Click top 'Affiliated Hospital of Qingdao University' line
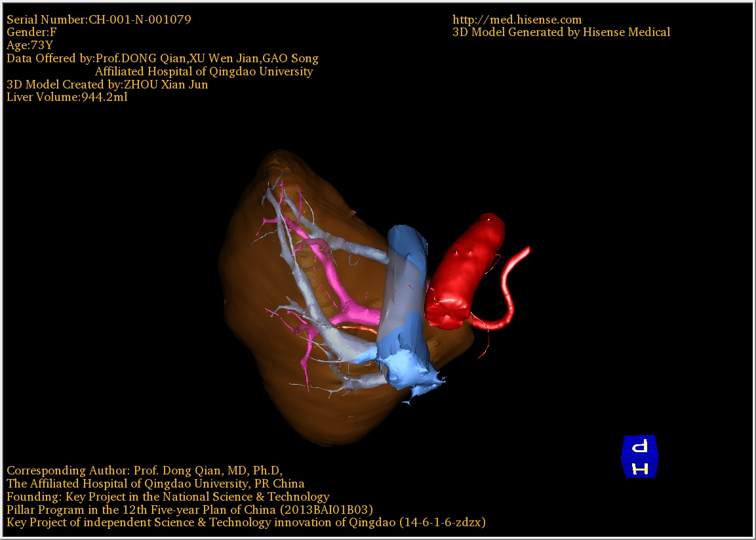This screenshot has height=540, width=756. (204, 71)
